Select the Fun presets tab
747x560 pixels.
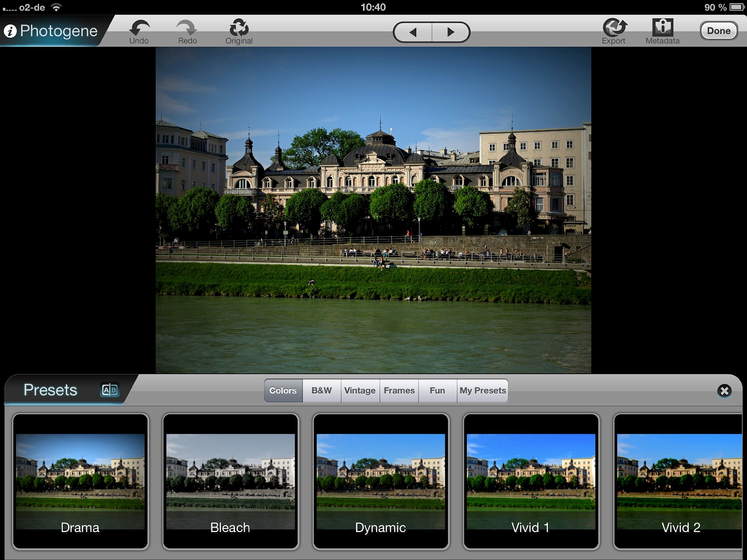pyautogui.click(x=437, y=391)
